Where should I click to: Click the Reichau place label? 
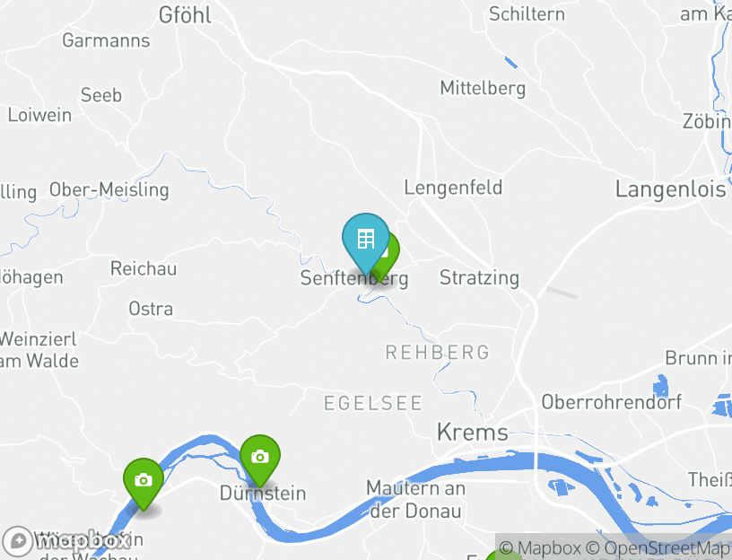[x=144, y=268]
